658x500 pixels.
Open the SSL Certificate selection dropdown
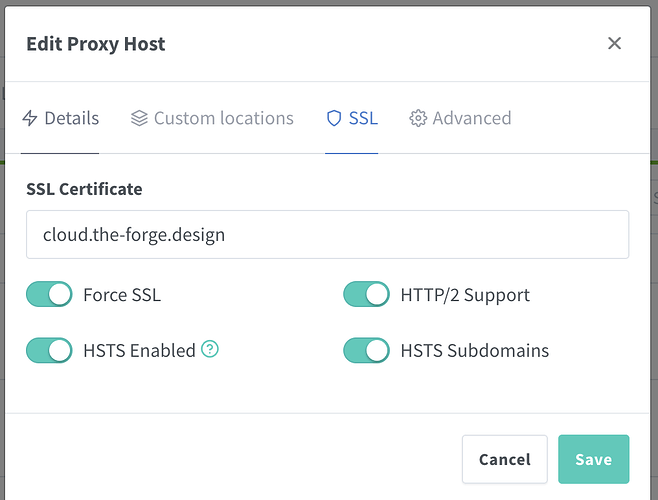pyautogui.click(x=327, y=234)
